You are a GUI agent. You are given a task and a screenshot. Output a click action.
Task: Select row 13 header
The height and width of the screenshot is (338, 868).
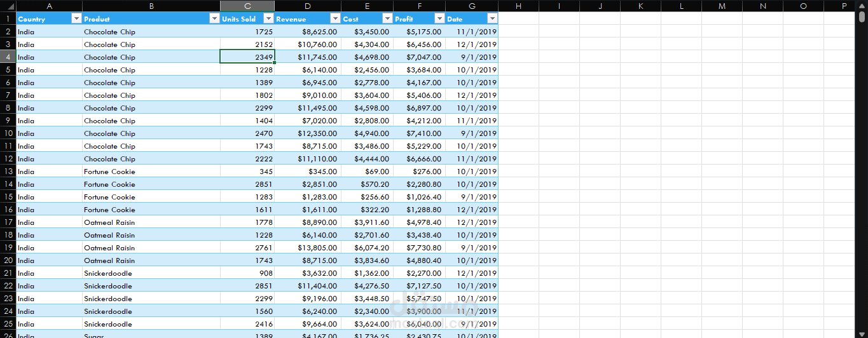pyautogui.click(x=8, y=171)
